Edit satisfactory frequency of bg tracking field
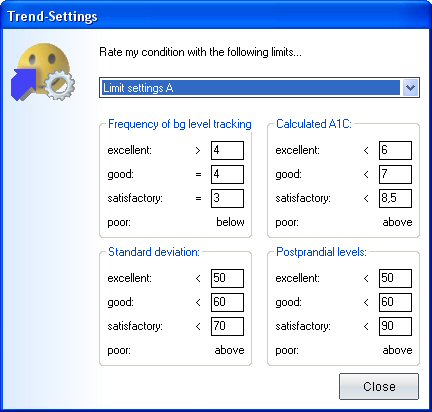Image resolution: width=432 pixels, height=412 pixels. click(227, 198)
